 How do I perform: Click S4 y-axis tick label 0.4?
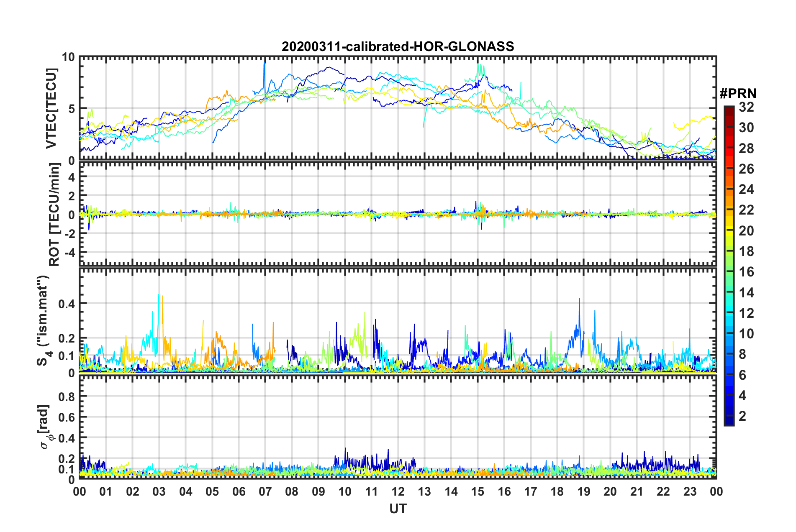click(67, 304)
